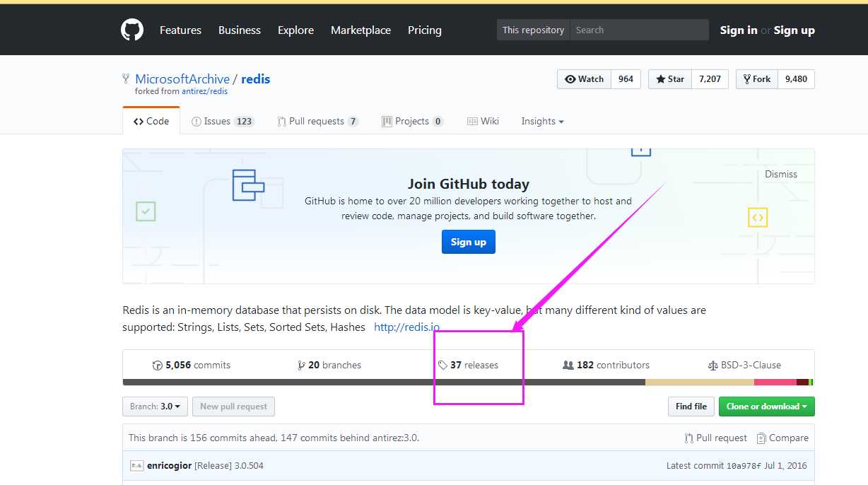This screenshot has height=485, width=868.
Task: Open antirez/redis fork source link
Action: tap(204, 91)
